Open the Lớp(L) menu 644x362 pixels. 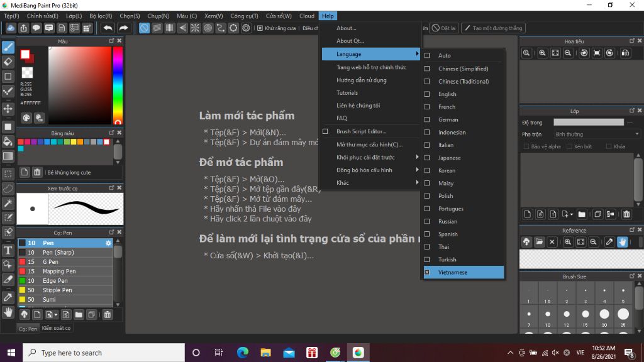click(x=74, y=16)
